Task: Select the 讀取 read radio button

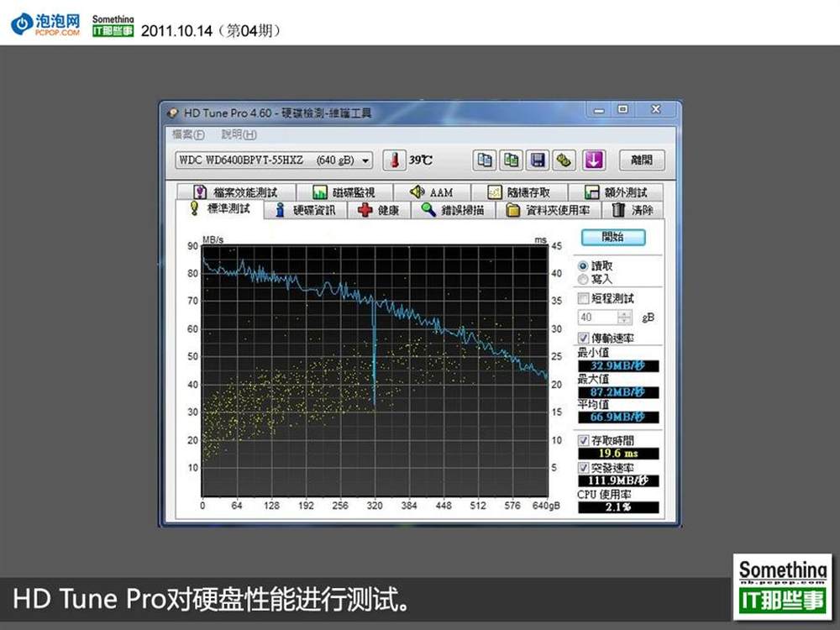Action: pos(583,265)
